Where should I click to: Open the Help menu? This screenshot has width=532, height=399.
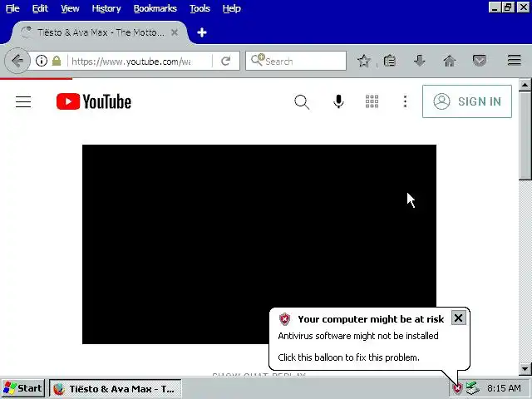pyautogui.click(x=231, y=8)
